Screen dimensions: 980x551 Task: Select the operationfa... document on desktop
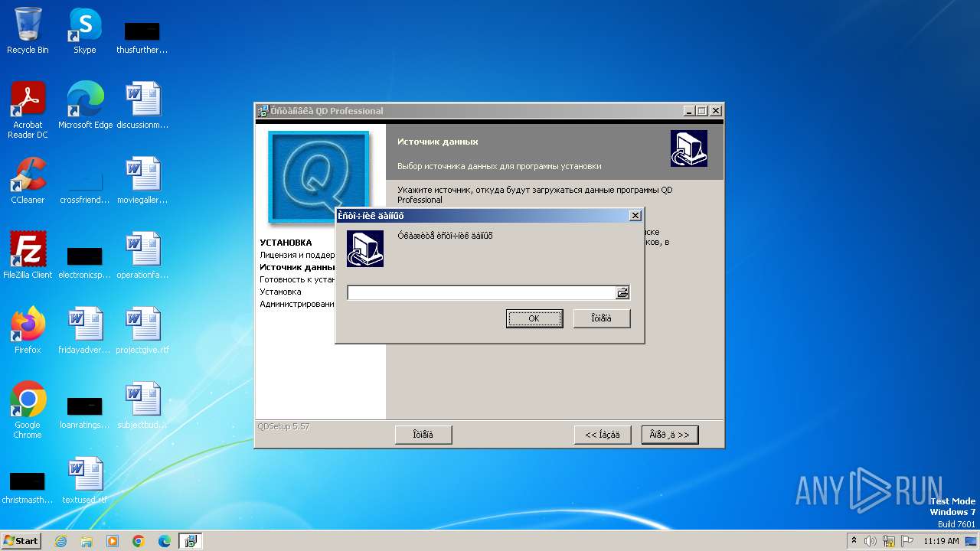click(142, 256)
